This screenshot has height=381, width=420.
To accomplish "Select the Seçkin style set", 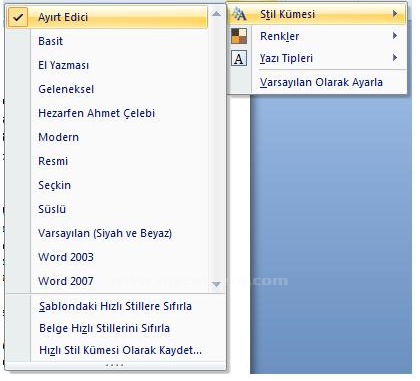I will tap(107, 185).
